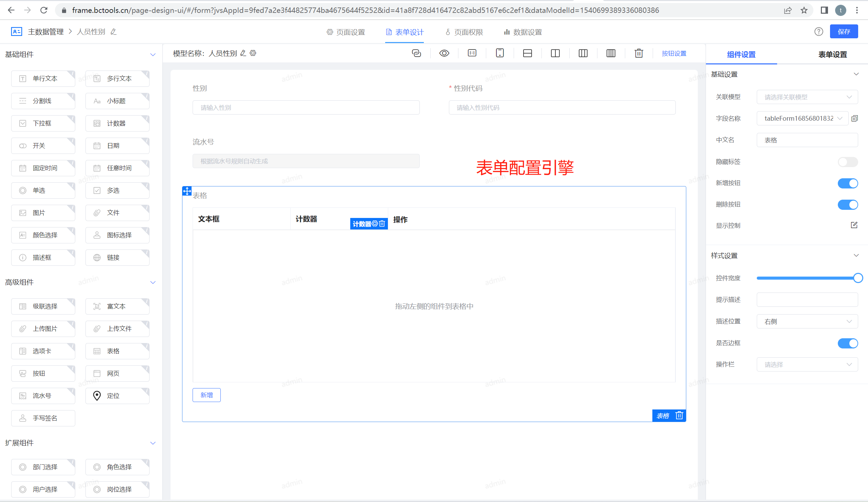The image size is (868, 502).
Task: Select the four-column layout icon
Action: [x=611, y=53]
